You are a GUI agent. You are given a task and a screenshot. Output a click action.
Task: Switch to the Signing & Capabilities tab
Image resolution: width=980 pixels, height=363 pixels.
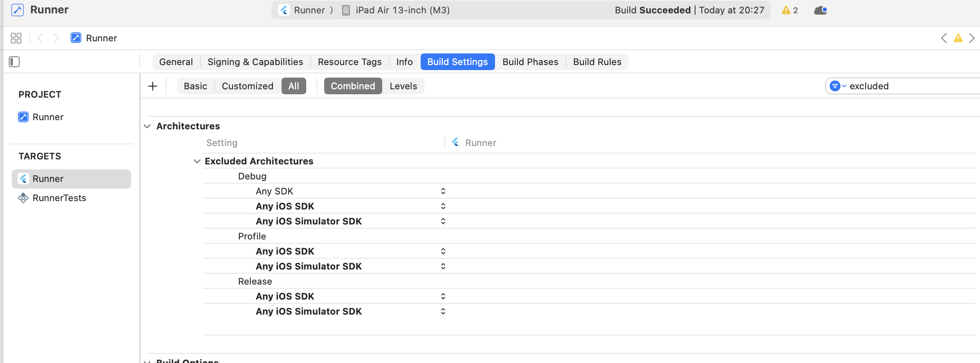(255, 62)
